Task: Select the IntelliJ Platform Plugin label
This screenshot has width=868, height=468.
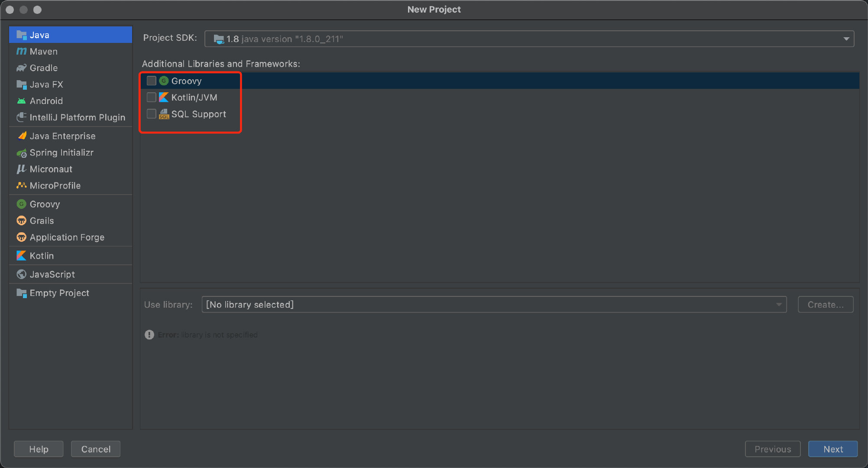Action: tap(78, 117)
